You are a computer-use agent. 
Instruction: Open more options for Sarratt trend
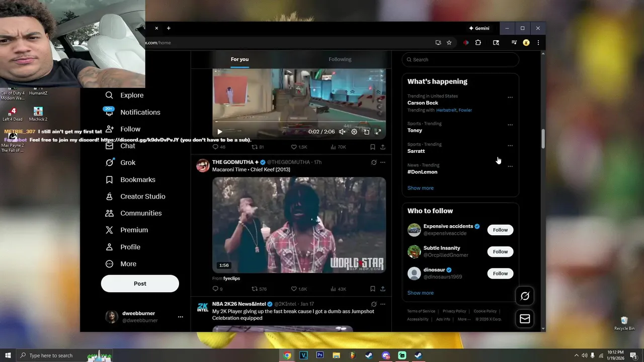(x=510, y=146)
